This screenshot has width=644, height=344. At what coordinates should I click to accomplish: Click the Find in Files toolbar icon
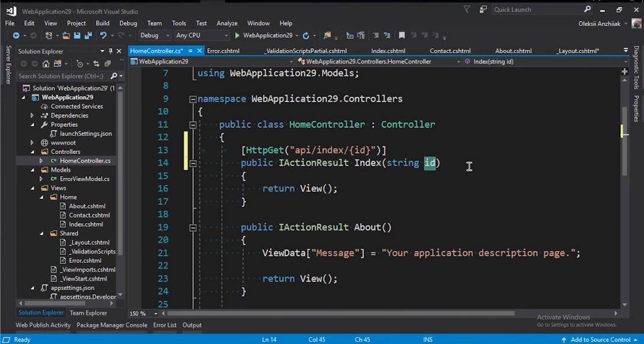tap(327, 36)
